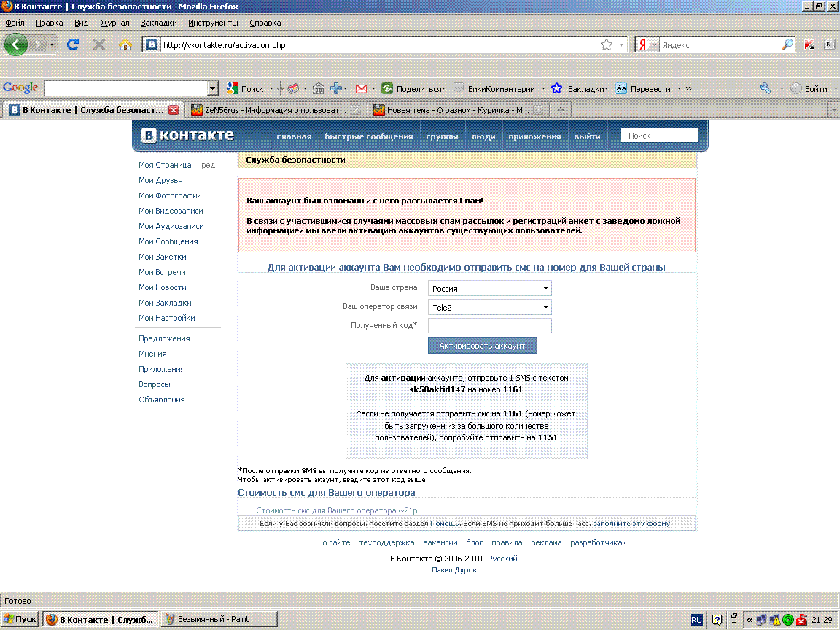Open the Журнал menu
This screenshot has width=840, height=630.
tap(114, 23)
